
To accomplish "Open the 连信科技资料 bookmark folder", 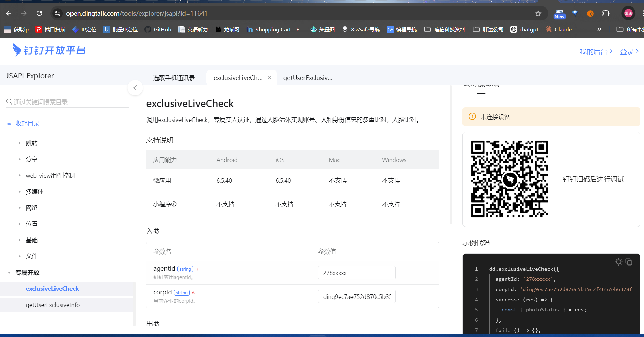I will [444, 29].
